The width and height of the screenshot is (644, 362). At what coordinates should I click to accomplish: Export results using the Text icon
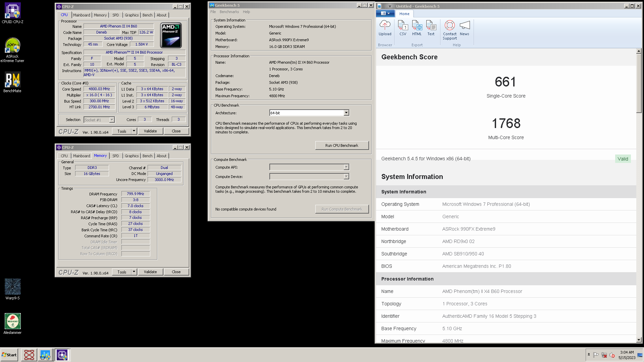[431, 28]
